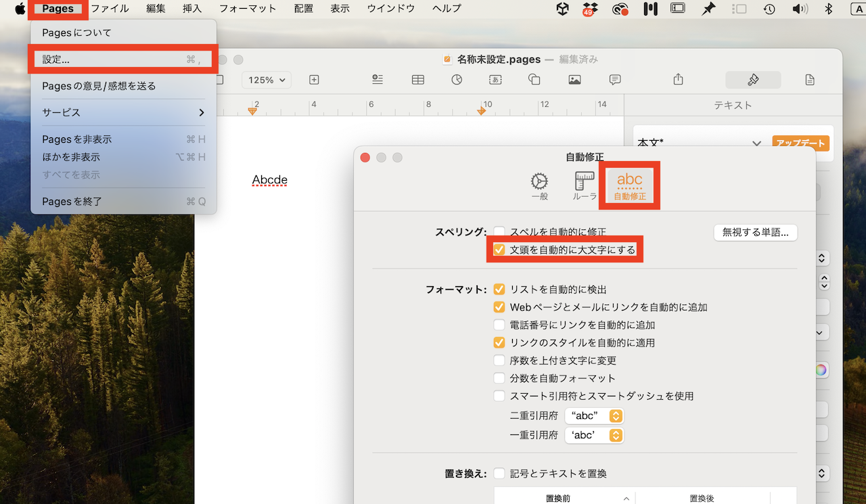Image resolution: width=866 pixels, height=504 pixels.
Task: Click the pin menu bar icon
Action: point(708,9)
